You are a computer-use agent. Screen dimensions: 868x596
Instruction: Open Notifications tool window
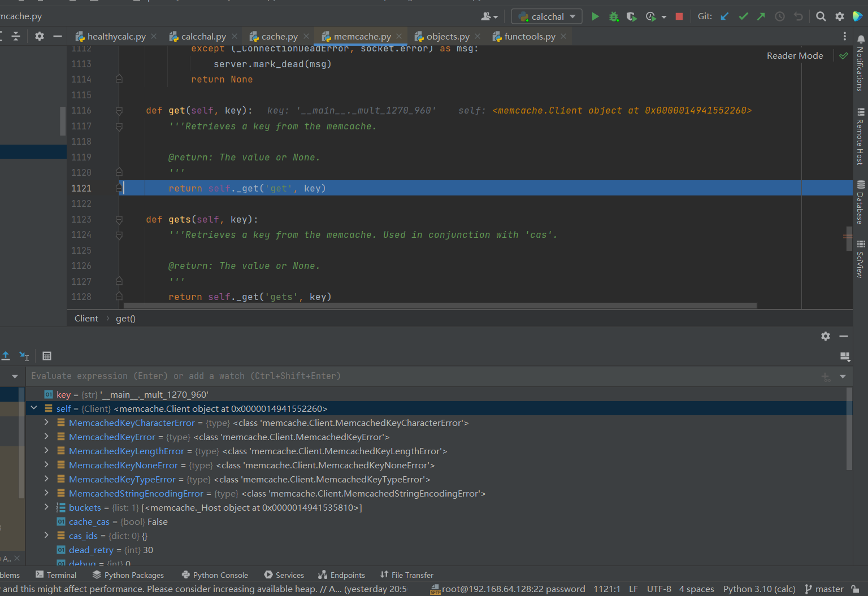861,63
